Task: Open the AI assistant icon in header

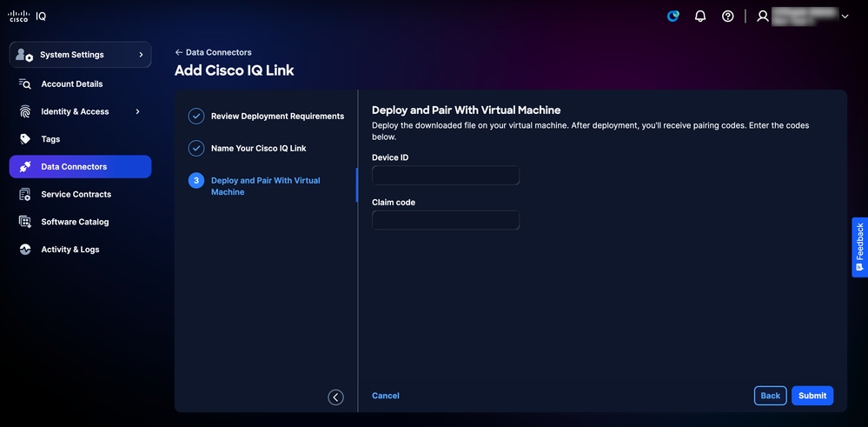Action: (673, 16)
